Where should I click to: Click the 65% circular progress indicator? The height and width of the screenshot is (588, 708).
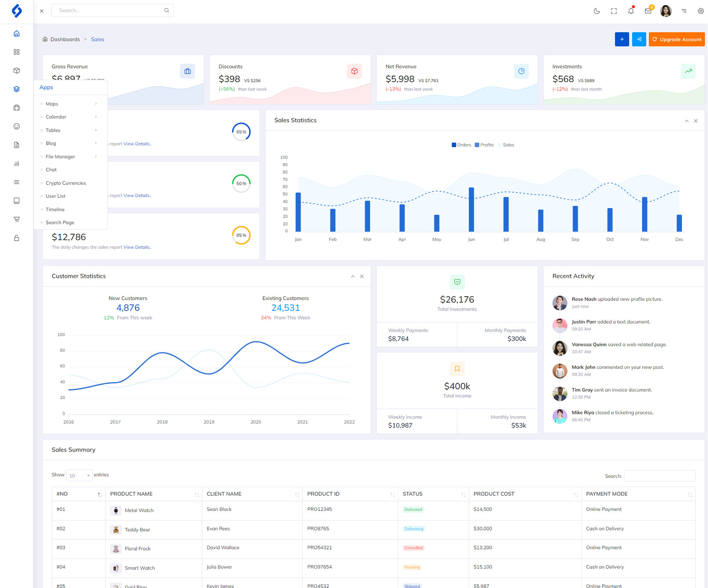coord(241,132)
